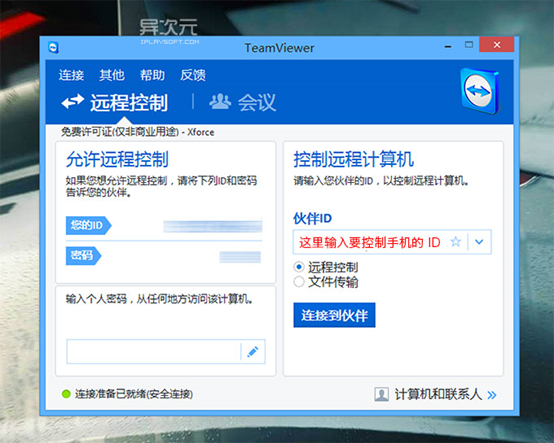The width and height of the screenshot is (554, 443).
Task: Click the 连接到伙伴 button
Action: coord(334,315)
